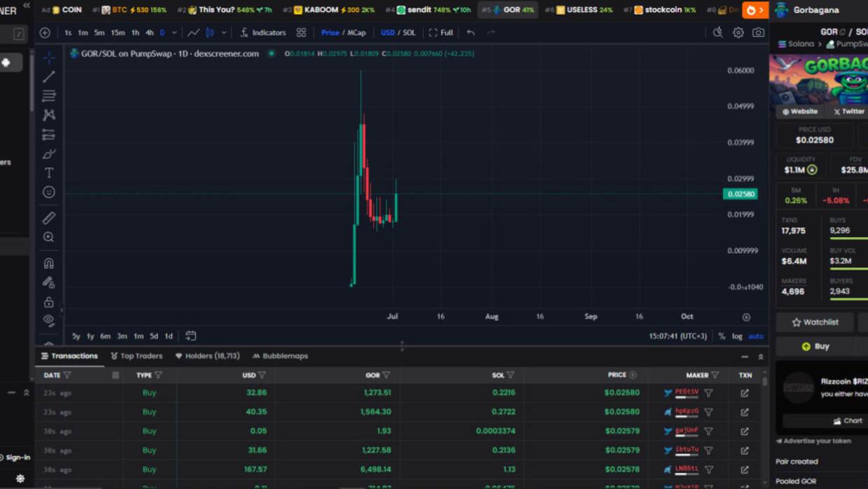Image resolution: width=868 pixels, height=489 pixels.
Task: Open maker address LNB6tL
Action: [687, 469]
